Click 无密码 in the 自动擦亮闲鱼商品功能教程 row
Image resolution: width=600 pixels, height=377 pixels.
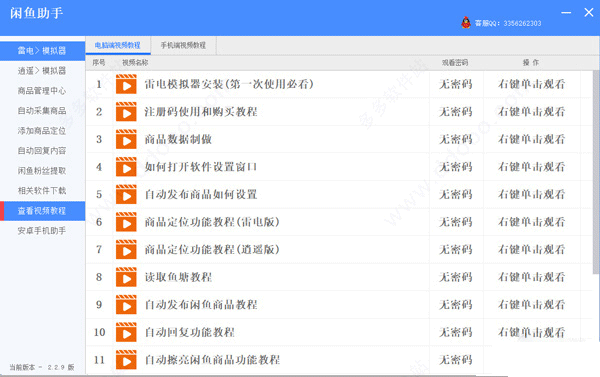click(455, 360)
